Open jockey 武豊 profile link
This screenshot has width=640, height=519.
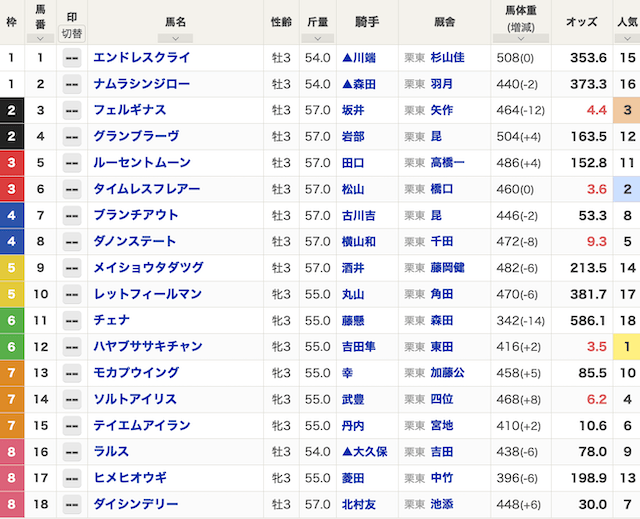coord(354,399)
